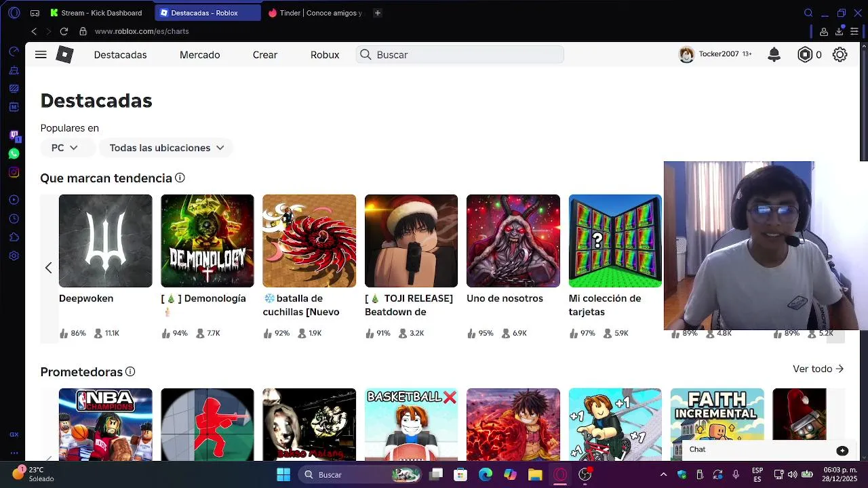Open the TOJI RELEASE Beatdown thumbnail

(x=411, y=241)
